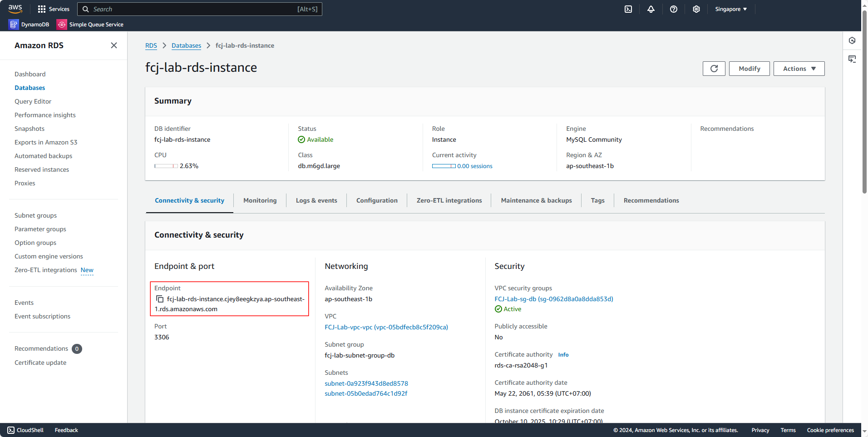Switch to the Maintenance & backups tab
Image resolution: width=868 pixels, height=437 pixels.
537,200
